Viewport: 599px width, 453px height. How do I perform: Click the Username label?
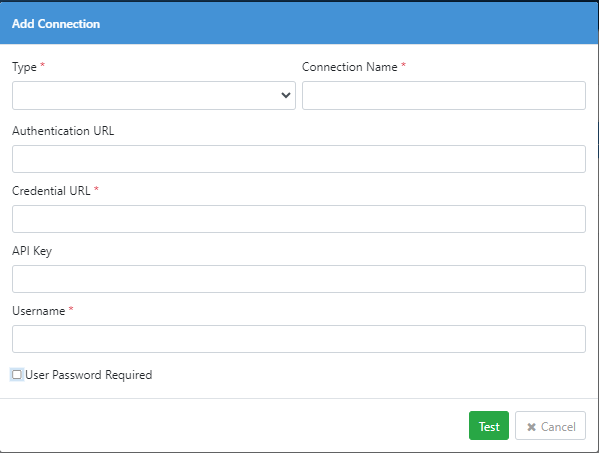click(39, 311)
